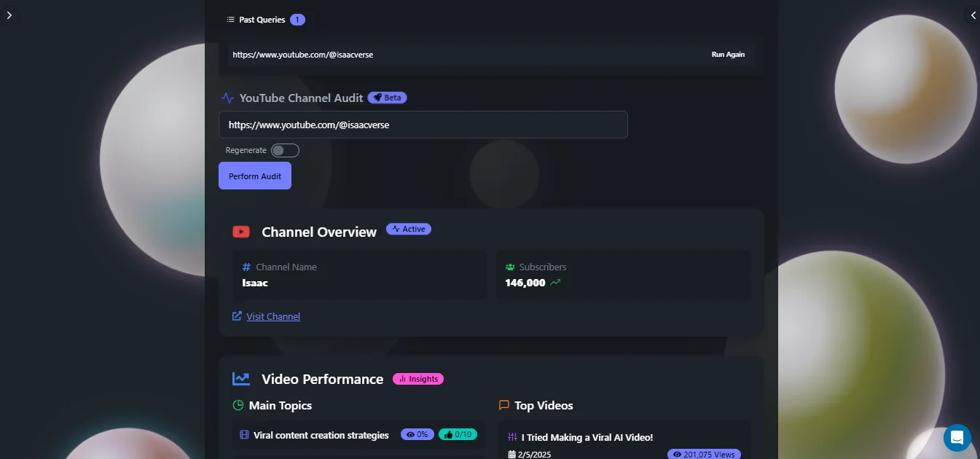Click the 0/10 thumbs-up rating badge
The width and height of the screenshot is (980, 459).
point(458,435)
